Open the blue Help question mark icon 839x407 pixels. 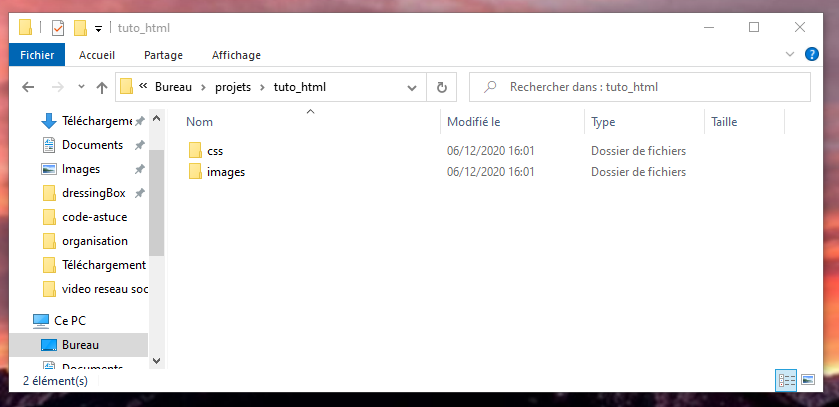click(812, 54)
